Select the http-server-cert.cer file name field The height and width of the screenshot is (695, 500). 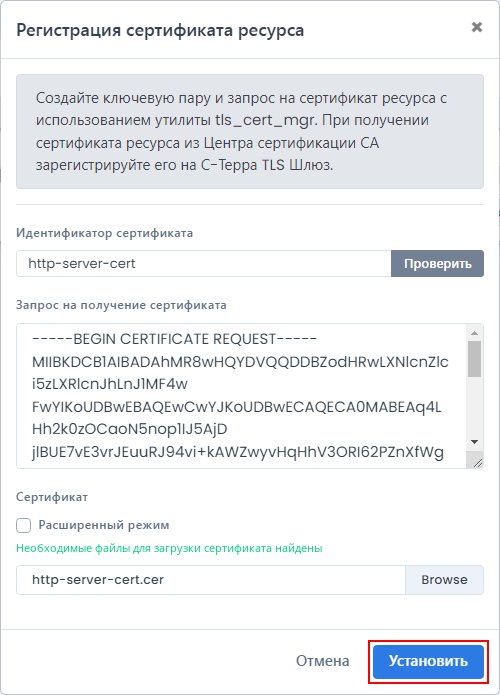211,580
